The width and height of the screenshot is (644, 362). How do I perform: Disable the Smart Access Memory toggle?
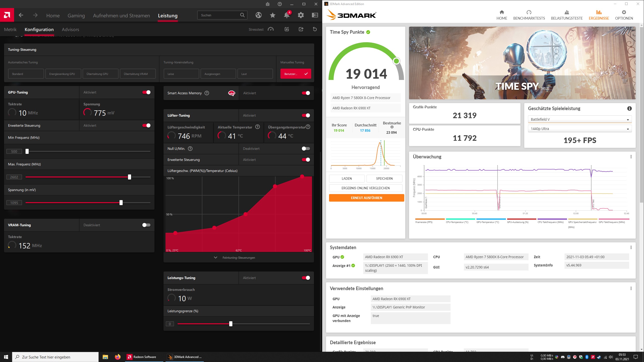[306, 93]
